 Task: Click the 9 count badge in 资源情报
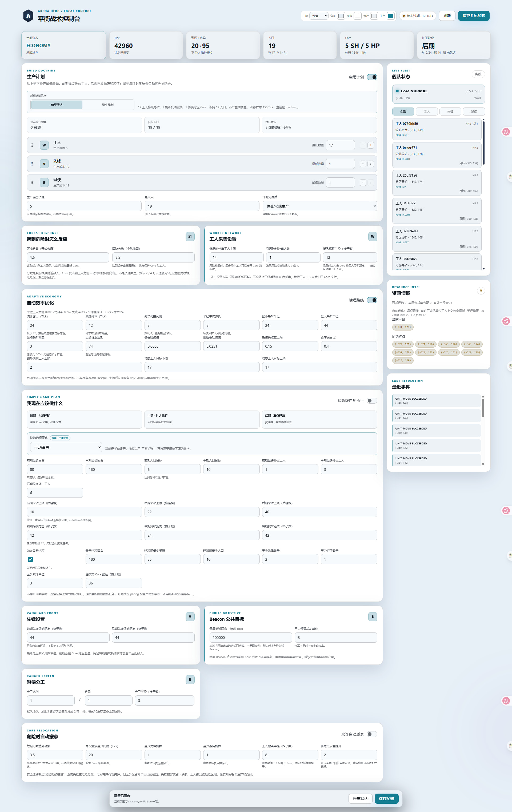pos(481,291)
